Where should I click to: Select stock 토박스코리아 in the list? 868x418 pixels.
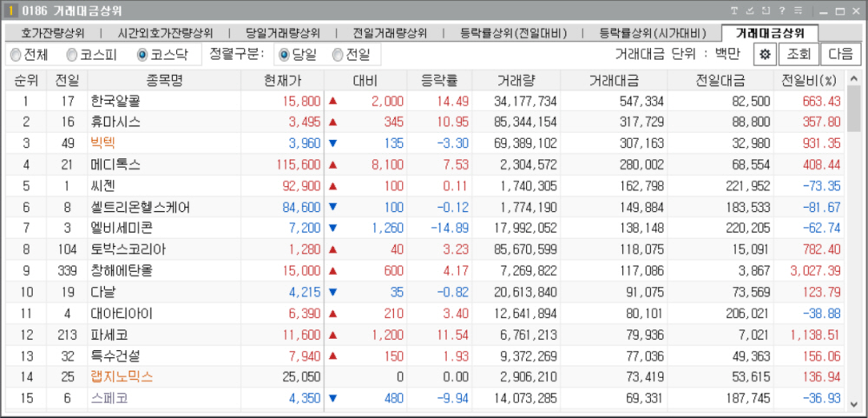tap(128, 249)
